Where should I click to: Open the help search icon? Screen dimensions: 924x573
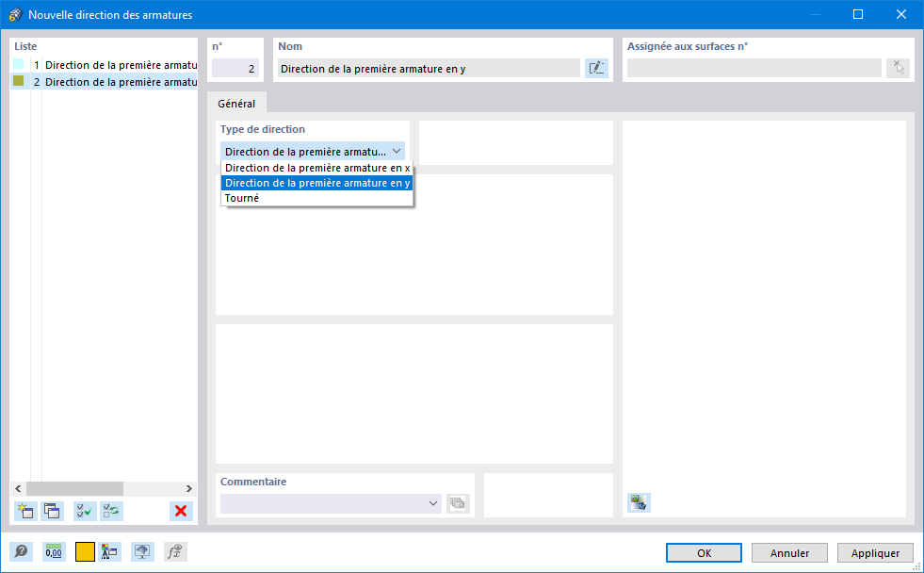pos(22,551)
